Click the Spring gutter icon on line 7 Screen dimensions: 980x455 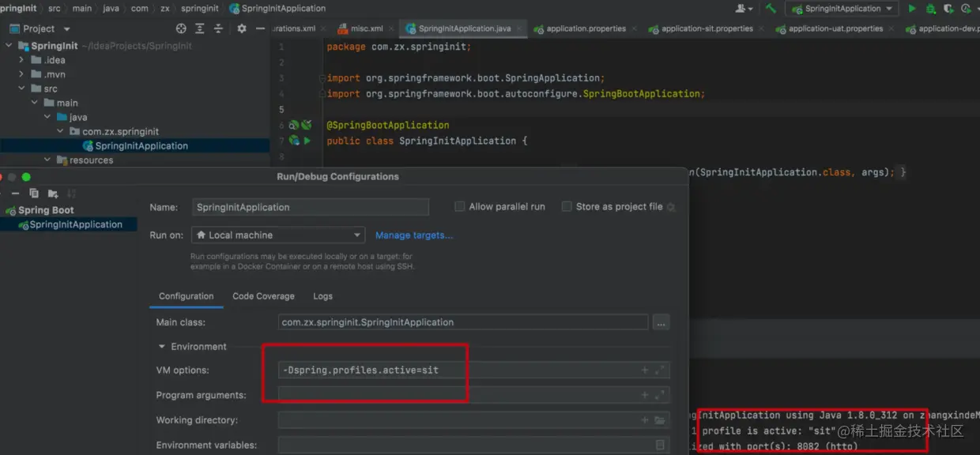coord(294,141)
